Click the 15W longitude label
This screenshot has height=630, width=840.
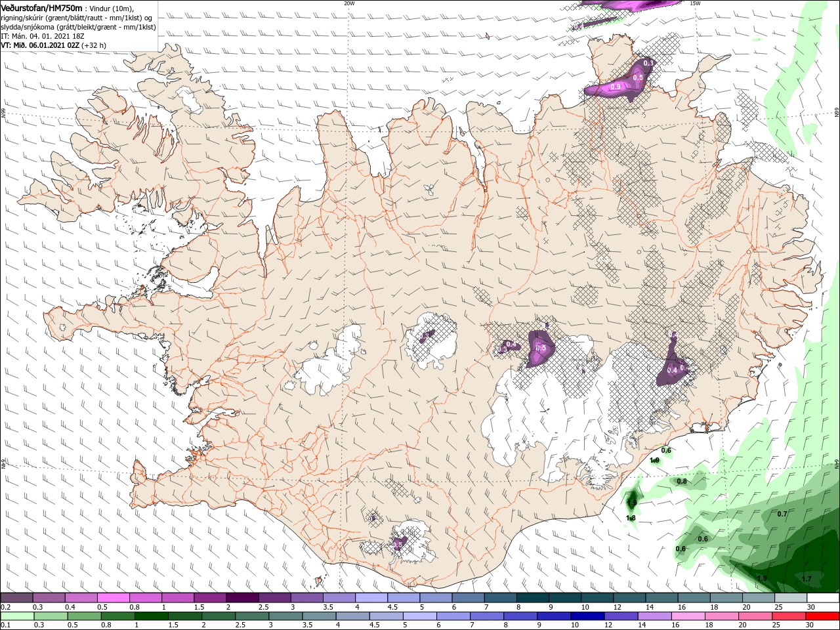695,3
